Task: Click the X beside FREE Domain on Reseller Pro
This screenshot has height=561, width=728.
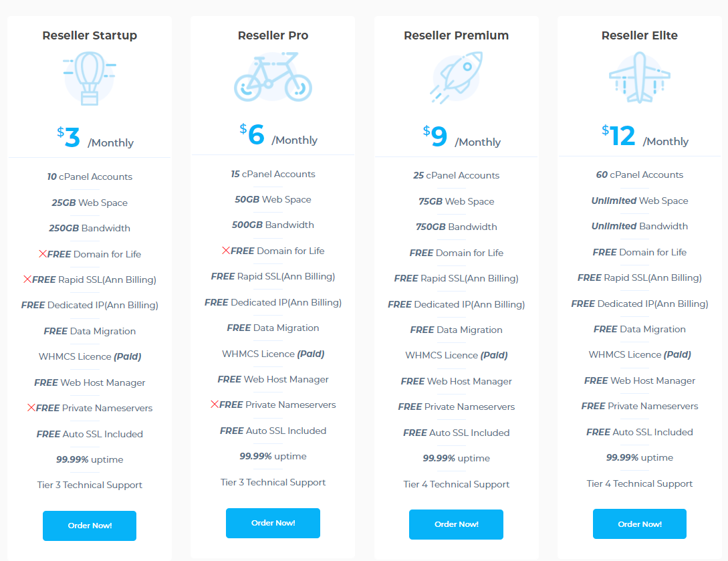Action: [227, 250]
